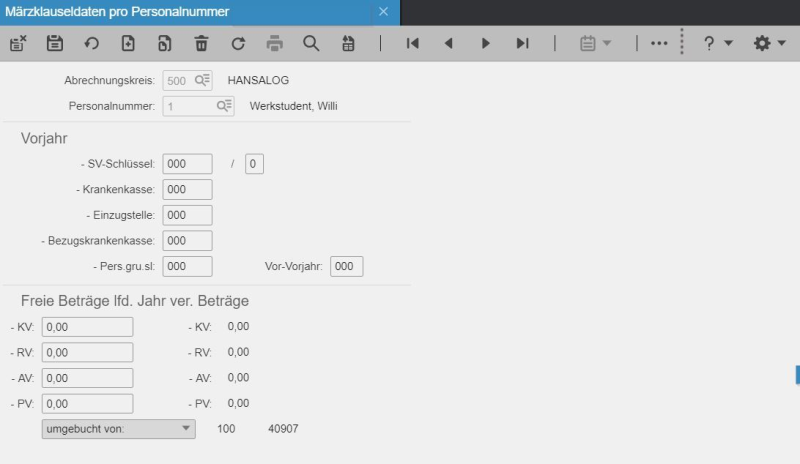This screenshot has height=464, width=800.
Task: Click the free AV amount field
Action: click(x=87, y=378)
